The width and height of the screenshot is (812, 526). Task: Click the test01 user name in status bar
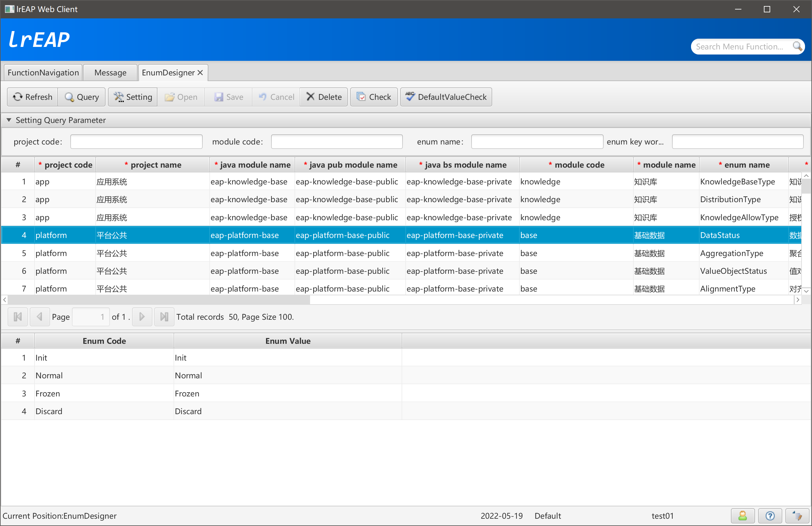663,516
